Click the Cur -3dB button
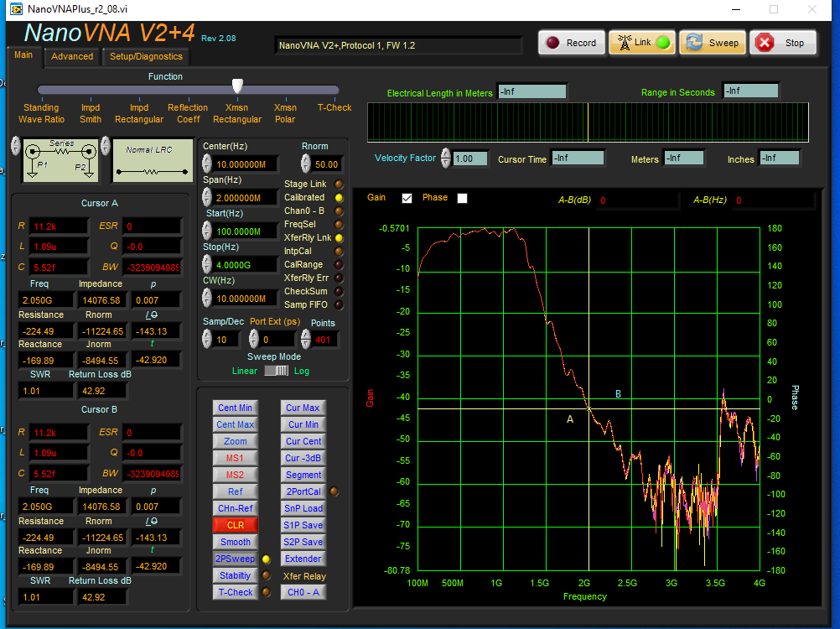This screenshot has width=840, height=629. (x=303, y=458)
